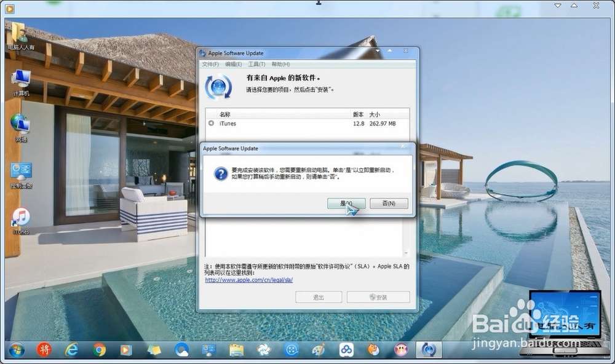
Task: Open the iTunes desktop shortcut
Action: [x=21, y=221]
